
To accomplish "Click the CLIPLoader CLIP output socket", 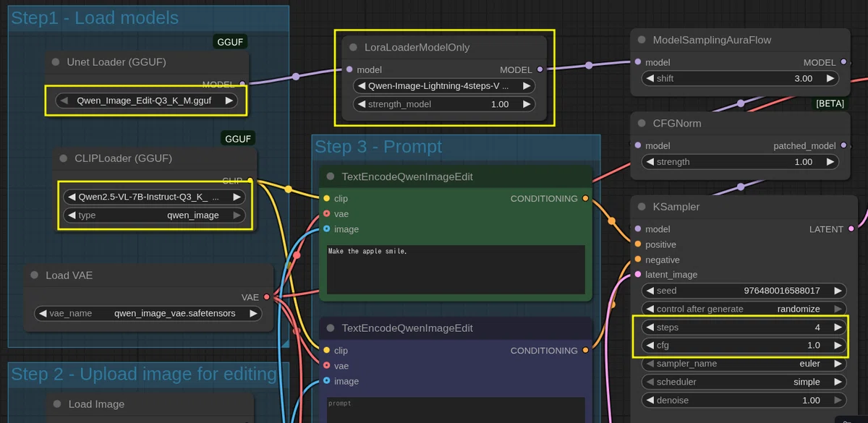I will (x=250, y=181).
